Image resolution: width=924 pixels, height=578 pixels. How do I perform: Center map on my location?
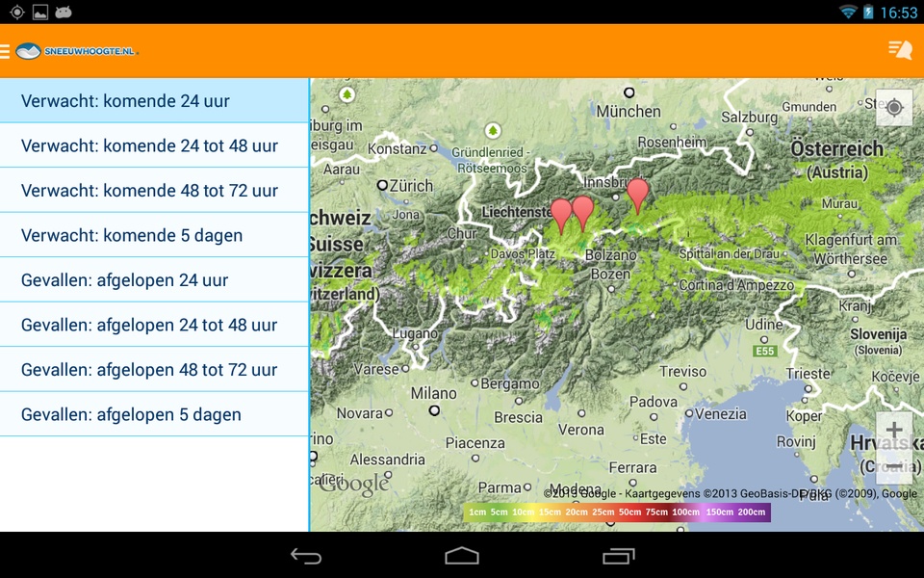894,107
